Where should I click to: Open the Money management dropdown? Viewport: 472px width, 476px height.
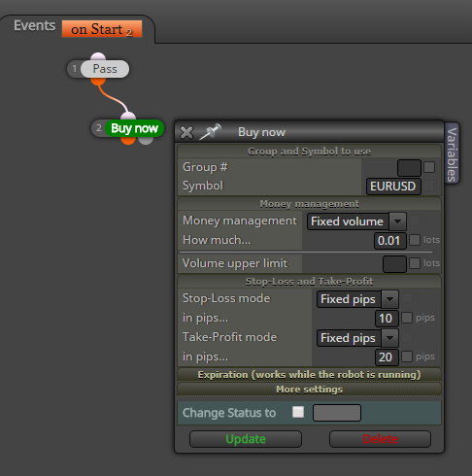pos(356,221)
